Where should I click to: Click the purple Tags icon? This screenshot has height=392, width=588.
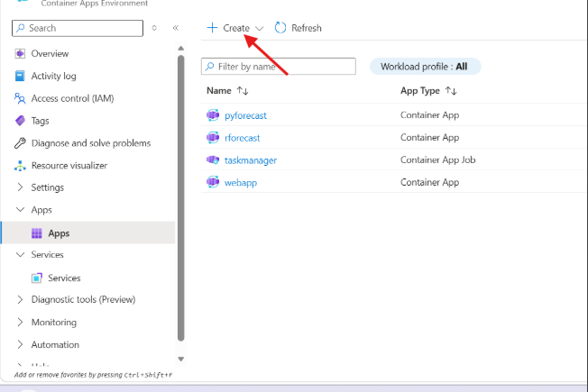(x=20, y=121)
